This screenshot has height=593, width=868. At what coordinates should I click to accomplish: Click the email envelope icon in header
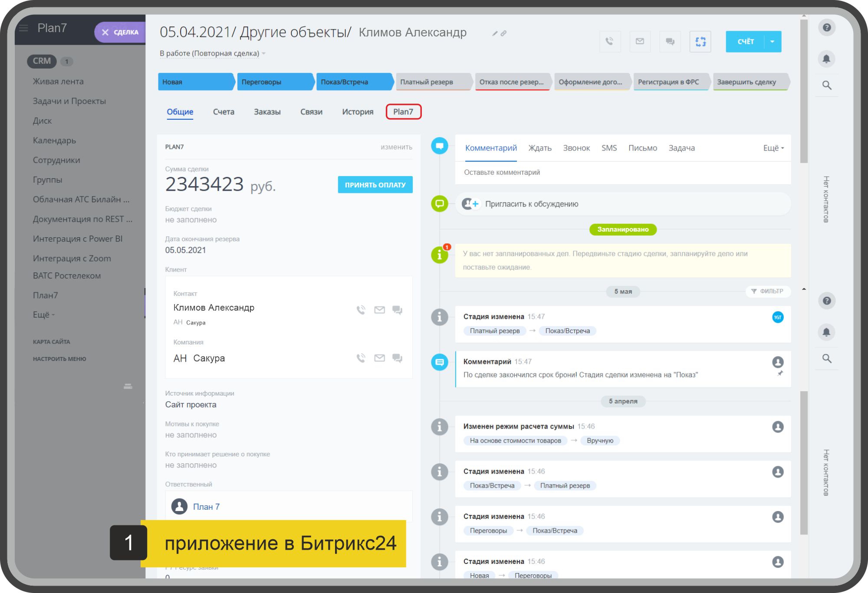[x=640, y=42]
